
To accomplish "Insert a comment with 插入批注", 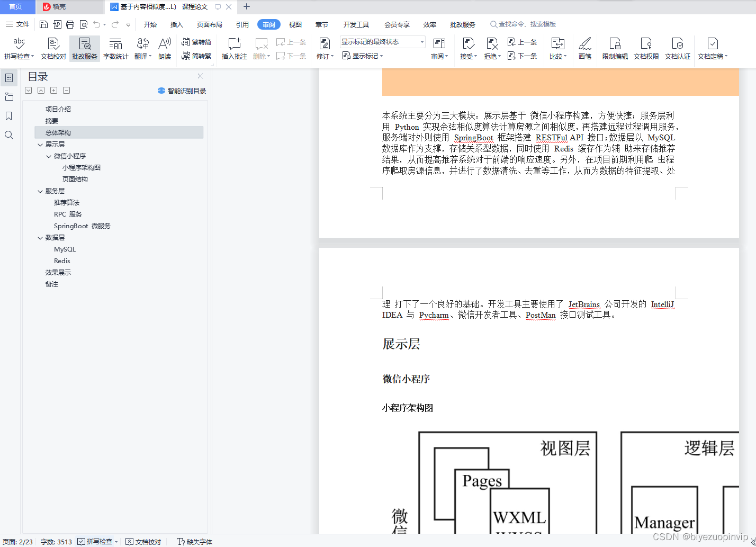I will pyautogui.click(x=233, y=48).
